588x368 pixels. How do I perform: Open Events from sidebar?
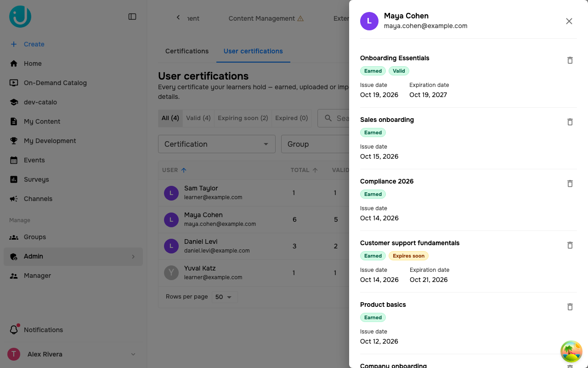click(73, 160)
